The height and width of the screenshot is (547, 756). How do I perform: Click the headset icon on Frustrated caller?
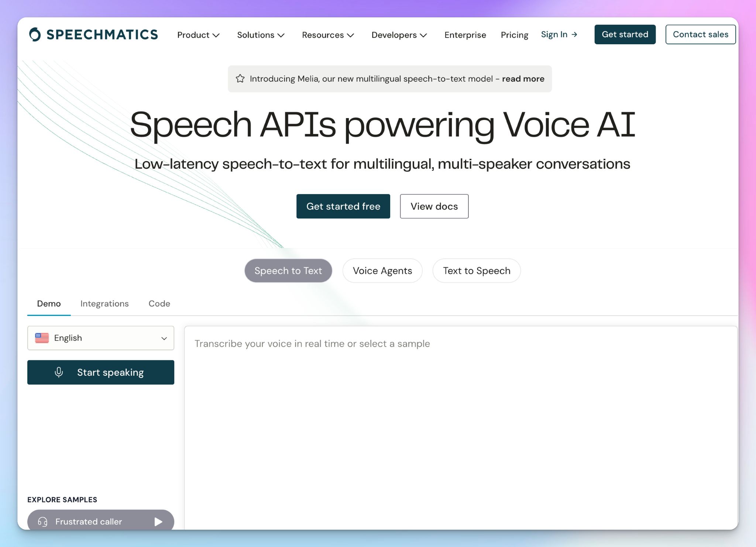pos(42,522)
